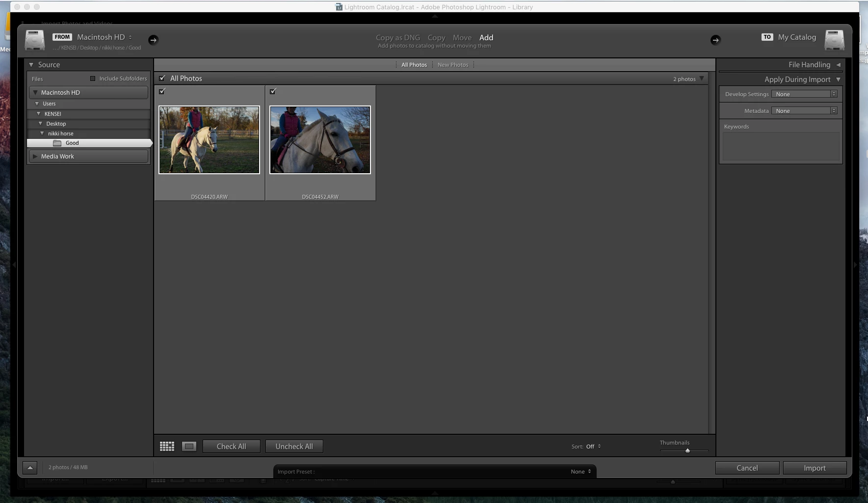Uncheck photo DSC04452.ARW checkbox
Image resolution: width=868 pixels, height=503 pixels.
tap(273, 91)
